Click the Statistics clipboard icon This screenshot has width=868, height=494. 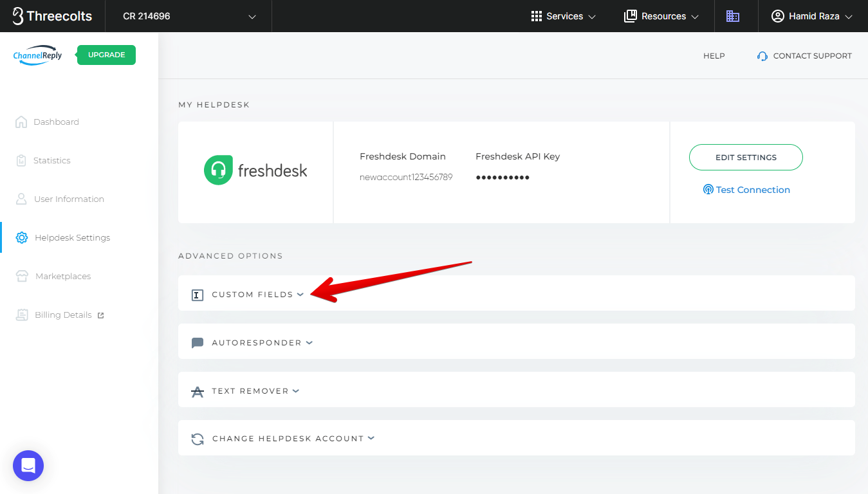pyautogui.click(x=21, y=160)
